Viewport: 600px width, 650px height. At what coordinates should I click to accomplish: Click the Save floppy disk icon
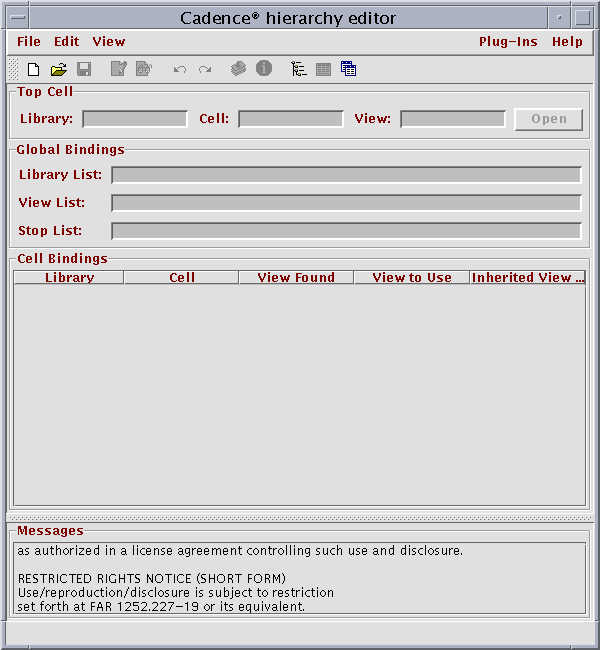84,69
